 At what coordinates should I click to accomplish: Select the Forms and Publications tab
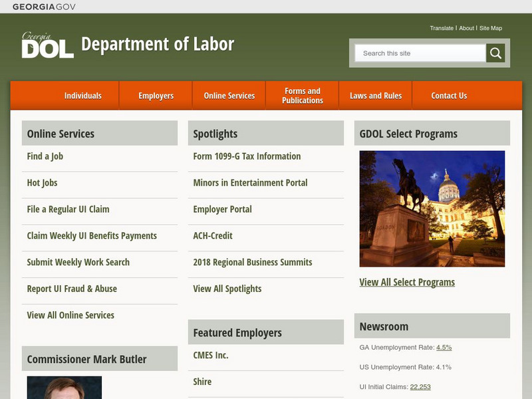tap(303, 95)
